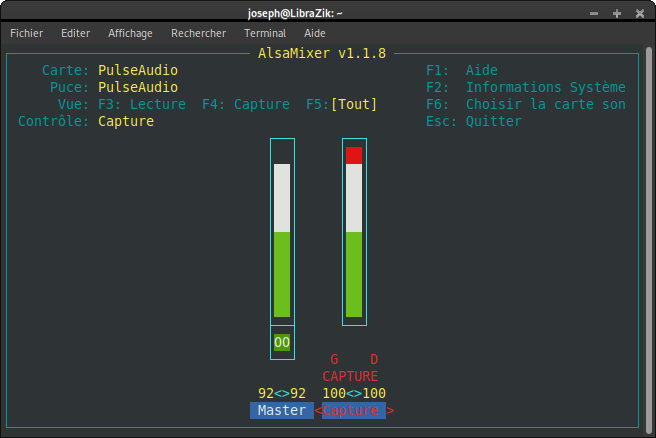Viewport: 656px width, 438px height.
Task: Click the Contrôle: Capture value
Action: [126, 121]
